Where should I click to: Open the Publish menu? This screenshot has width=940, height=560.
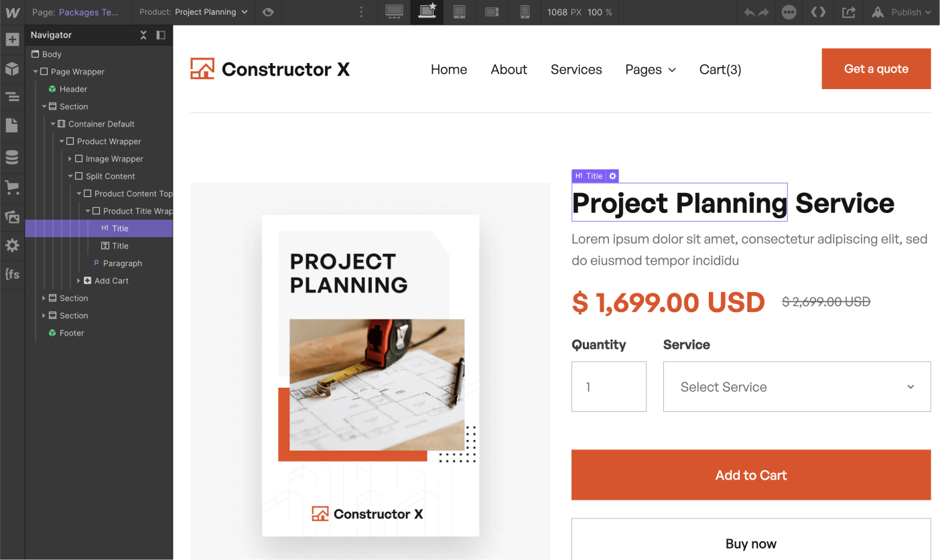pos(908,12)
